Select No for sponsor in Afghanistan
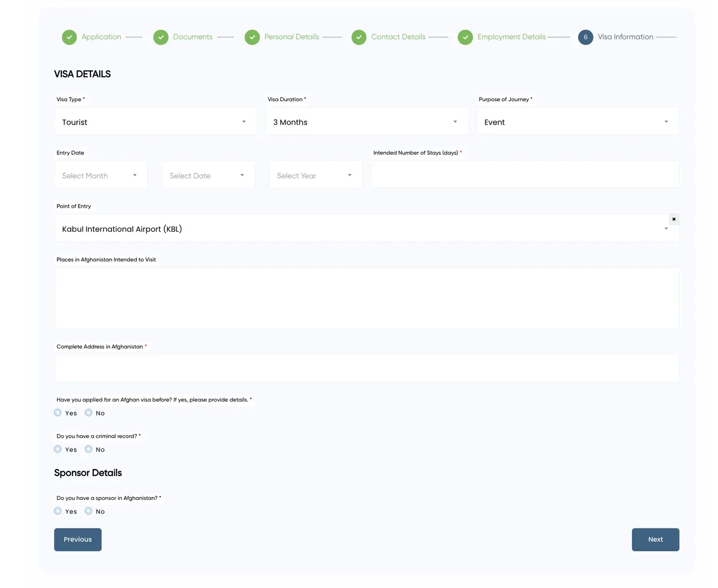The width and height of the screenshot is (718, 588). click(89, 511)
